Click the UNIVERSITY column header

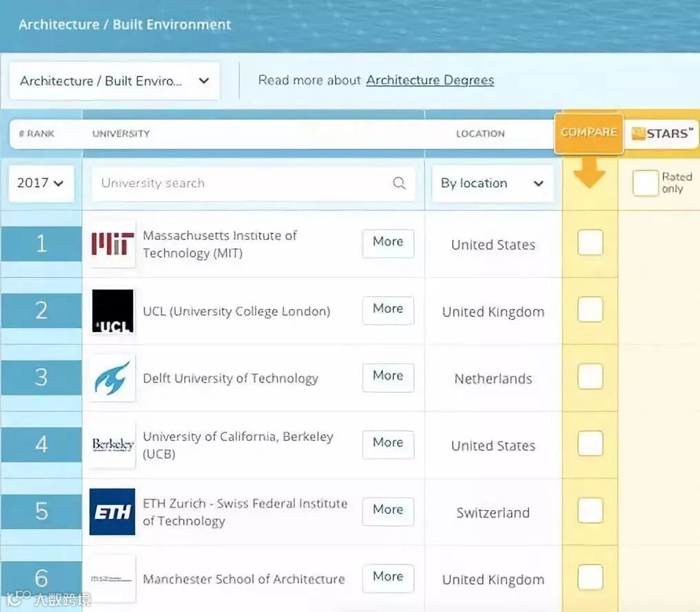121,134
